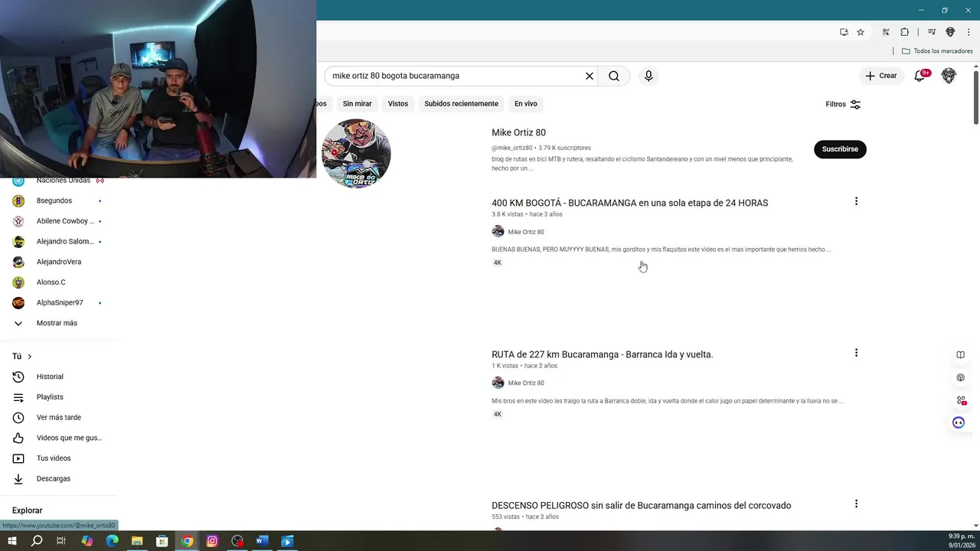The height and width of the screenshot is (551, 980).
Task: Open the Windows Start menu
Action: (x=11, y=541)
